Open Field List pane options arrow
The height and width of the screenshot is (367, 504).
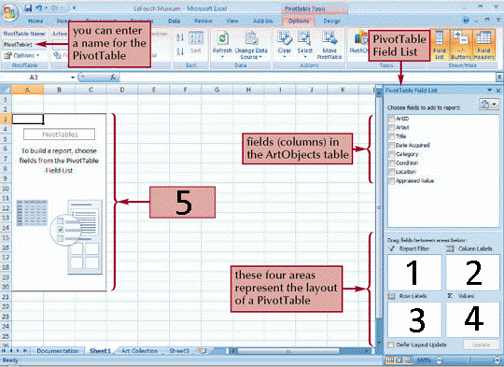(x=489, y=90)
